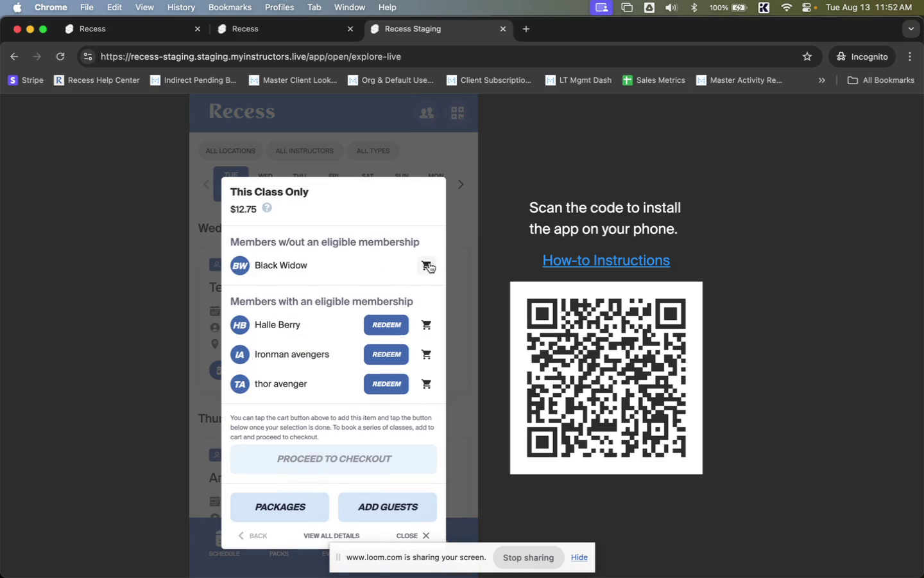This screenshot has height=578, width=924.
Task: Open the Client Subscription bookmark
Action: pyautogui.click(x=489, y=80)
